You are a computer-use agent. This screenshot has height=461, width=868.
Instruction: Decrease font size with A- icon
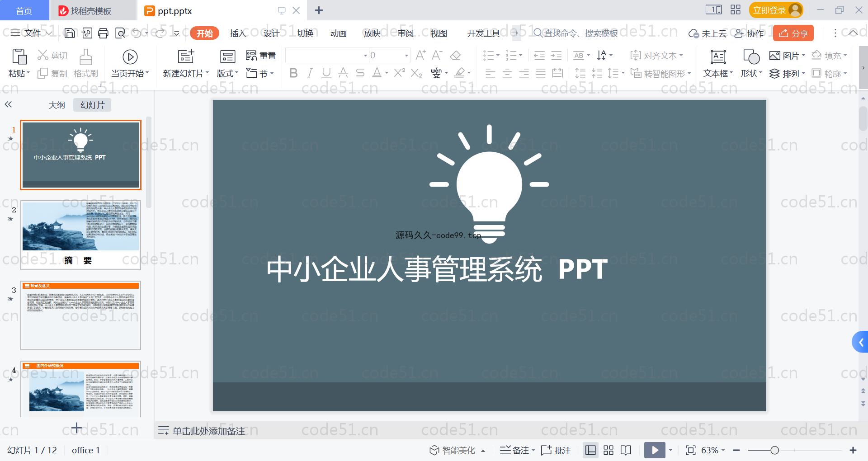(x=437, y=55)
